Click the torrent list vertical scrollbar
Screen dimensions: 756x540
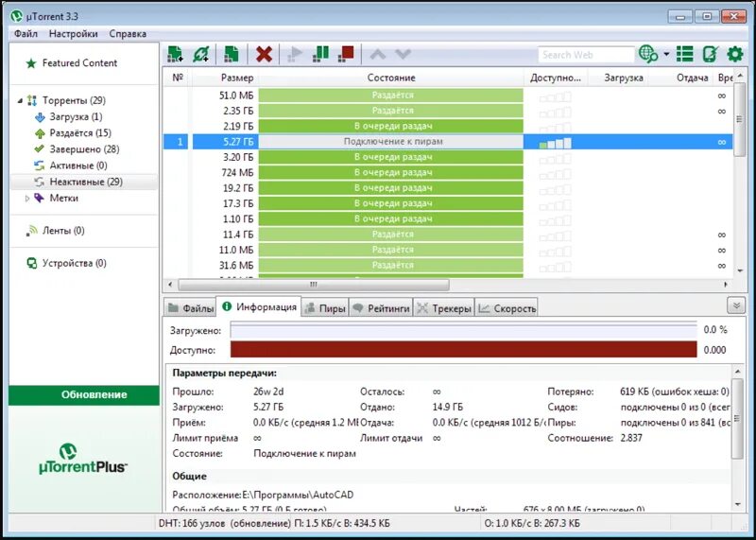pos(740,119)
